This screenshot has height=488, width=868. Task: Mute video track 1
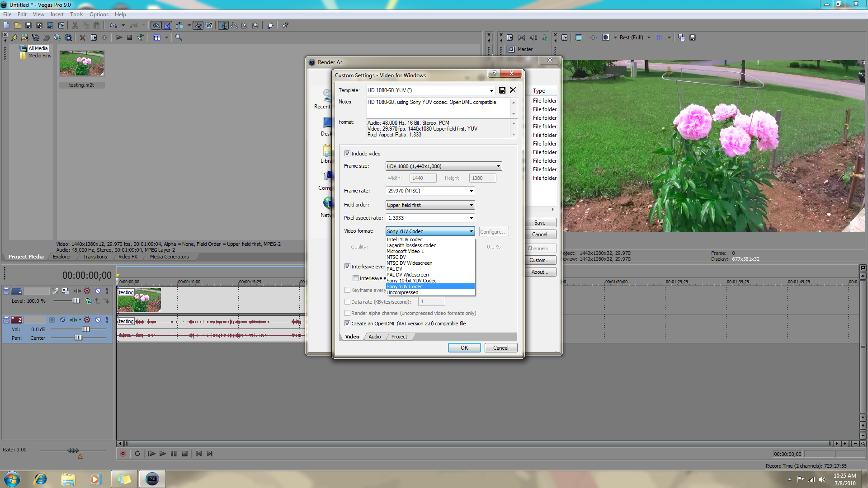point(98,291)
